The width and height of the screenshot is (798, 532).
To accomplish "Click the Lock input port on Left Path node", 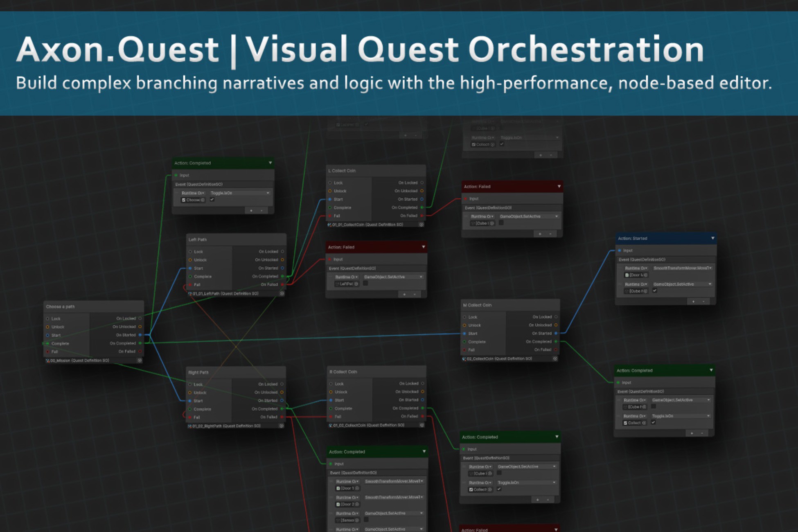I will click(190, 252).
